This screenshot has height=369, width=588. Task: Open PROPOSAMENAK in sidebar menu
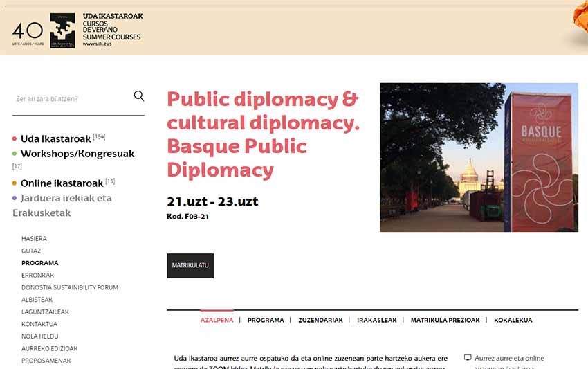pyautogui.click(x=46, y=361)
